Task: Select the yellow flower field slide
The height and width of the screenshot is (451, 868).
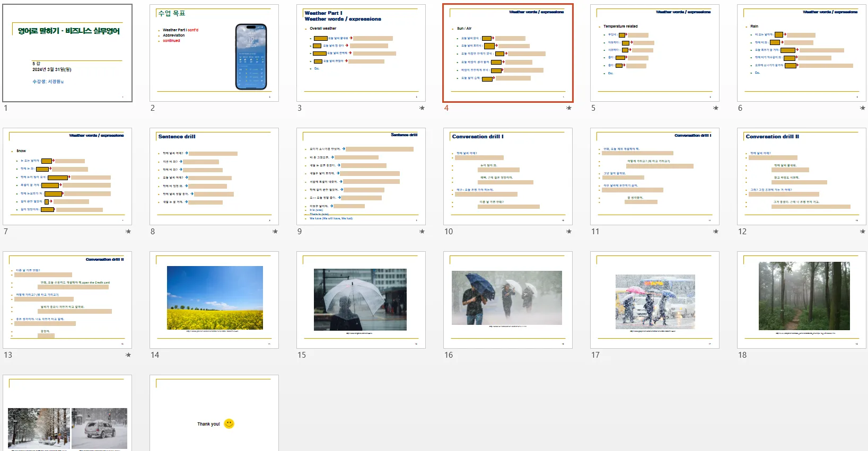Action: (214, 300)
